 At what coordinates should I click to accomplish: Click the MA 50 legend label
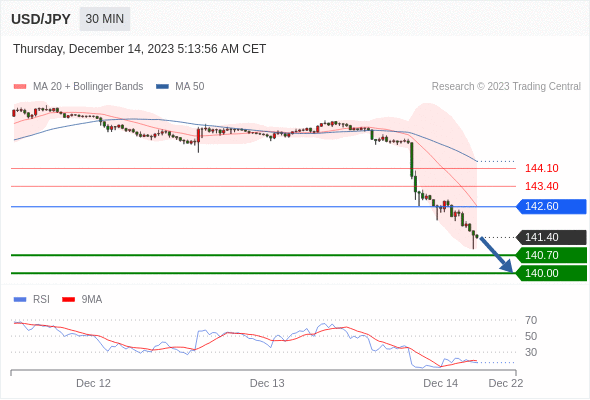click(x=190, y=87)
